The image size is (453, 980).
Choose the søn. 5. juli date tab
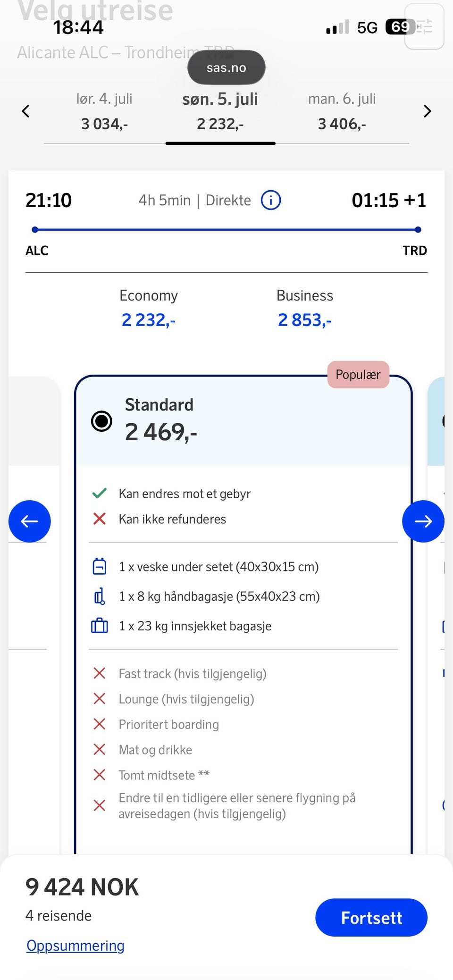(x=220, y=111)
